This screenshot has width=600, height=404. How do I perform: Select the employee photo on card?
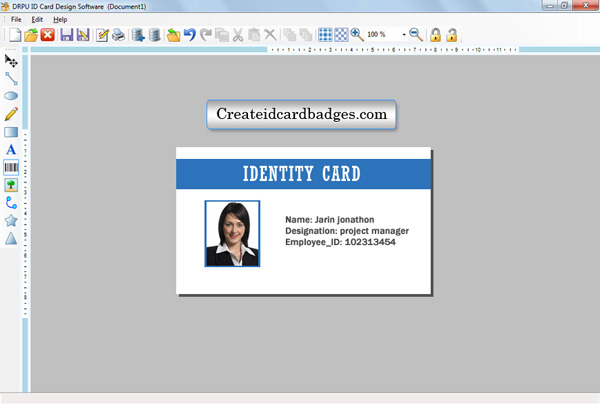(232, 233)
